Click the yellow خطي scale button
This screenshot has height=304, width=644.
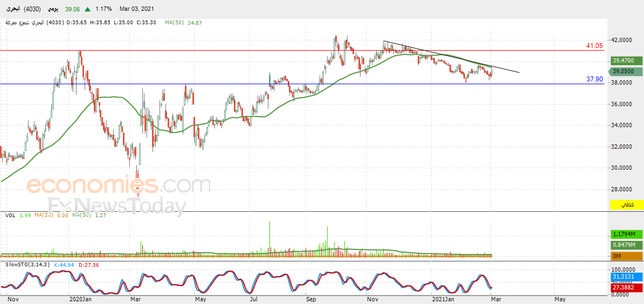[626, 204]
